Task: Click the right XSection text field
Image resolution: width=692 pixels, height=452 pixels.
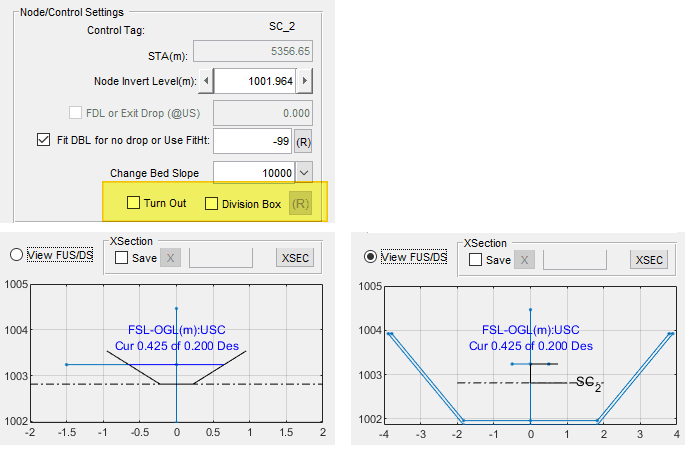Action: pos(574,260)
